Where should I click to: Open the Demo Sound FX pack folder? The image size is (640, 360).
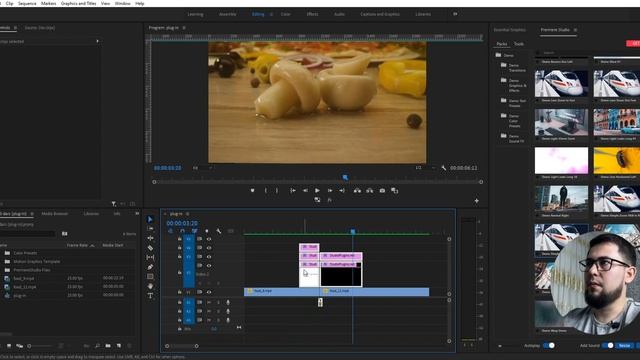[513, 138]
